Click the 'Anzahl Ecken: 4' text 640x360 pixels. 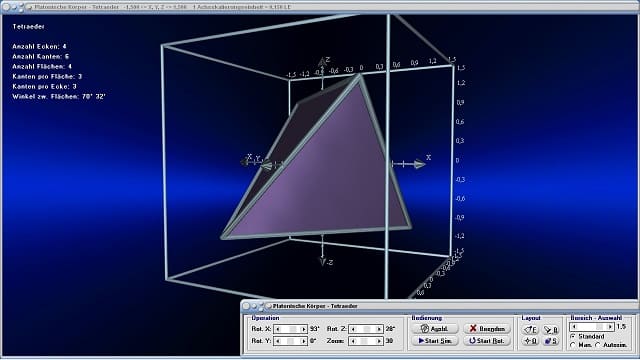pyautogui.click(x=39, y=47)
